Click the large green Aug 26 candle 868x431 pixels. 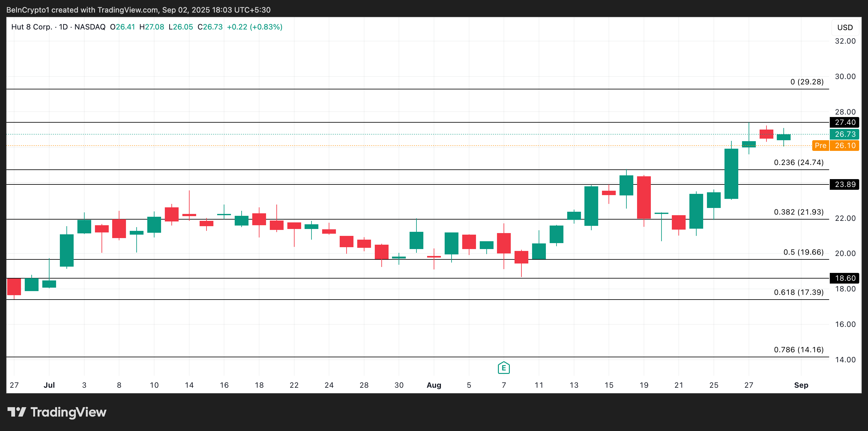tap(731, 174)
